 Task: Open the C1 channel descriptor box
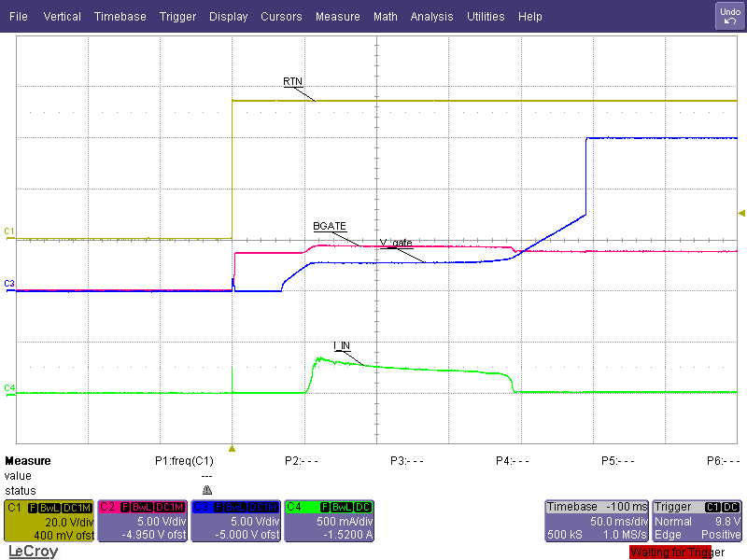point(49,521)
